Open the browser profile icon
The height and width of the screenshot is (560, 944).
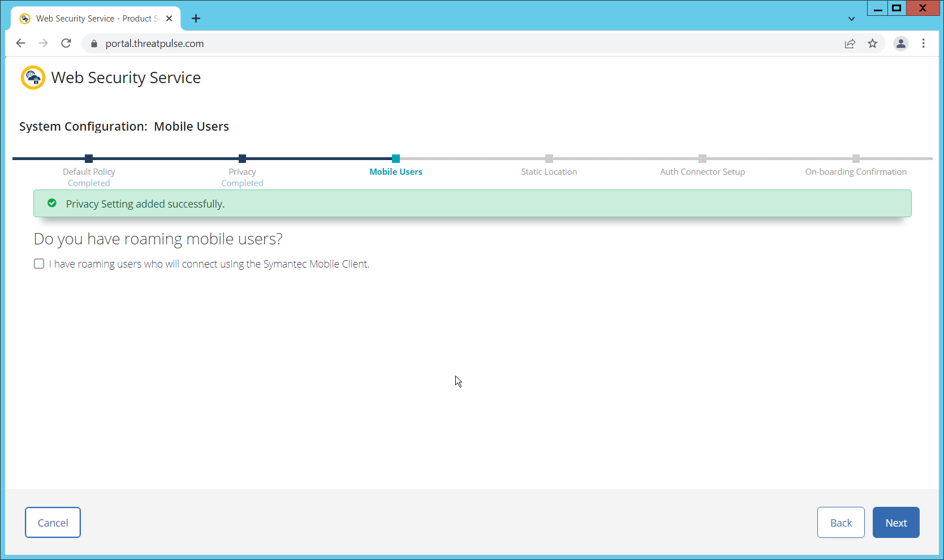900,44
